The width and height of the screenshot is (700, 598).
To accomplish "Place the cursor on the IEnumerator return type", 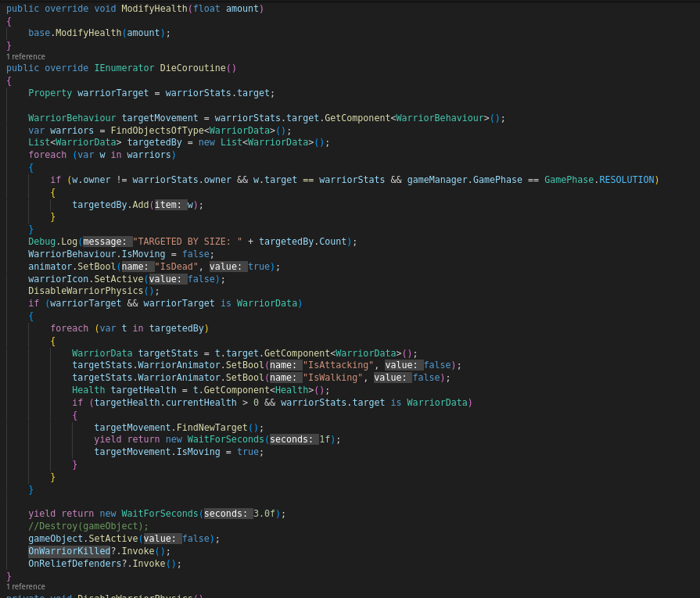I will [x=124, y=68].
